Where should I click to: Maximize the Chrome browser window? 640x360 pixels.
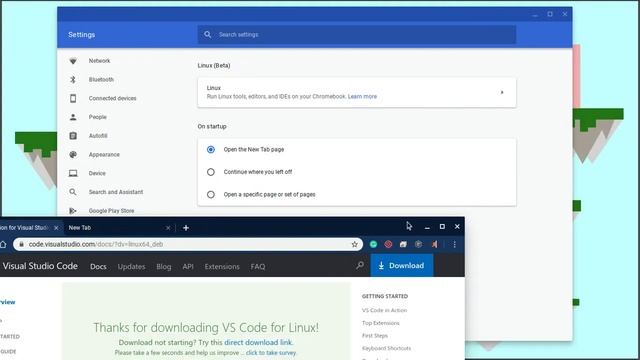point(442,227)
